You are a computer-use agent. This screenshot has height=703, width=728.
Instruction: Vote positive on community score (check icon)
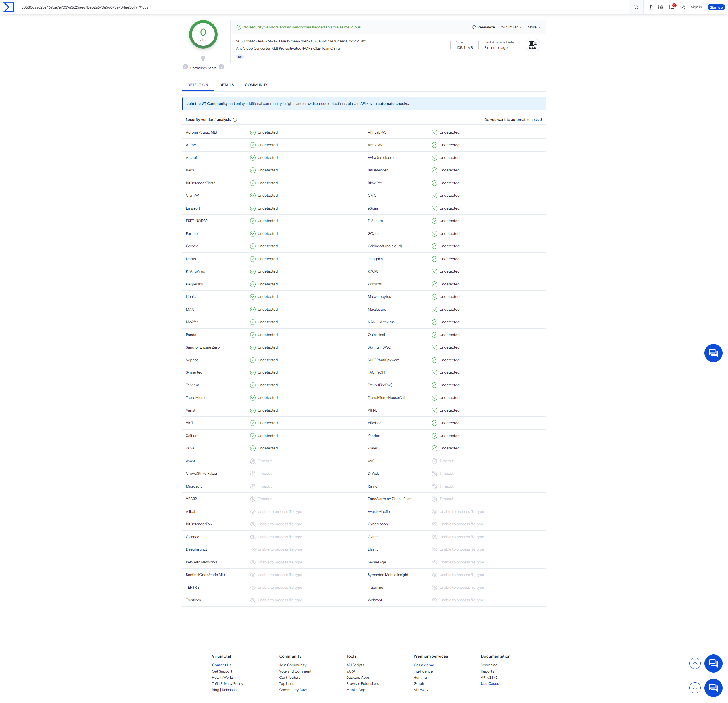point(221,67)
